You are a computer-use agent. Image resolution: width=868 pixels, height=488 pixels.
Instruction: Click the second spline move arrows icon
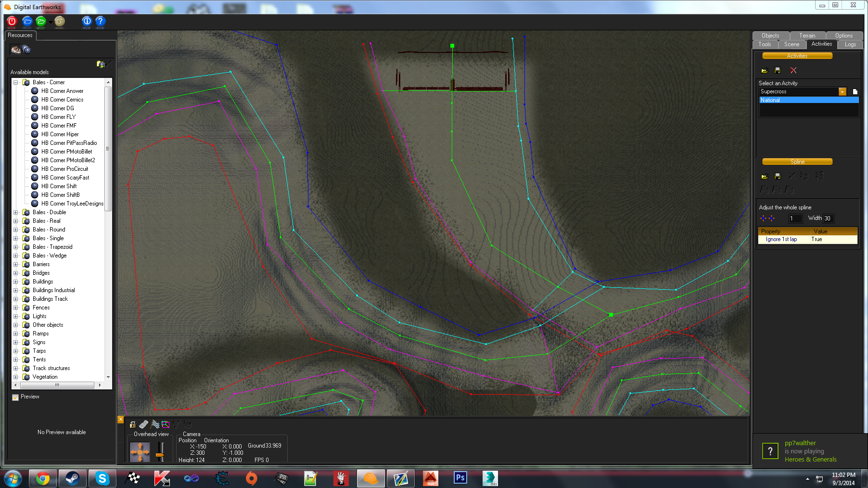coord(771,218)
